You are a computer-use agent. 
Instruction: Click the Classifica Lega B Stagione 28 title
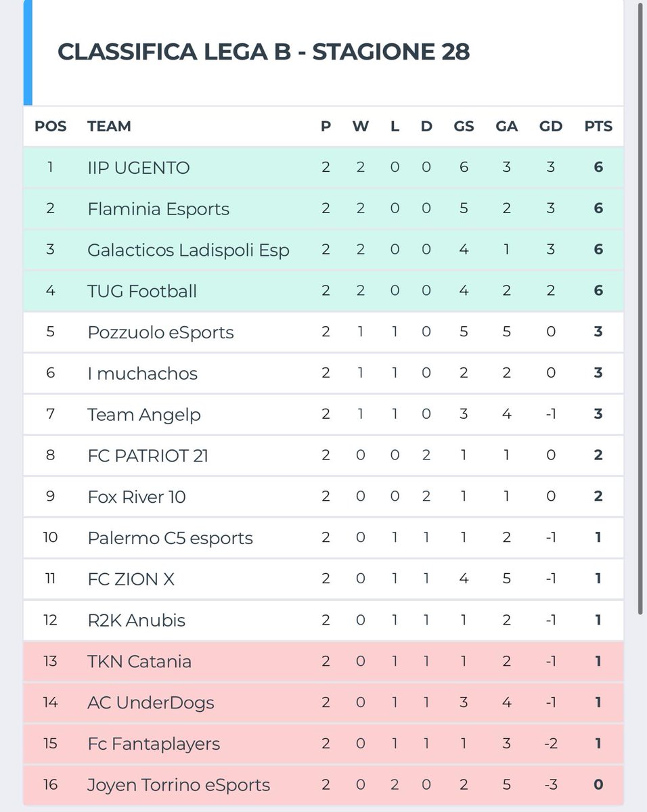[263, 51]
